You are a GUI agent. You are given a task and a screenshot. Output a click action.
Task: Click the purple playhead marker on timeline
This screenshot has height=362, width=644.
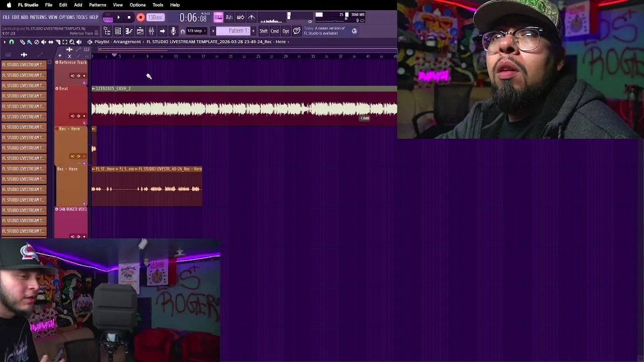[114, 55]
